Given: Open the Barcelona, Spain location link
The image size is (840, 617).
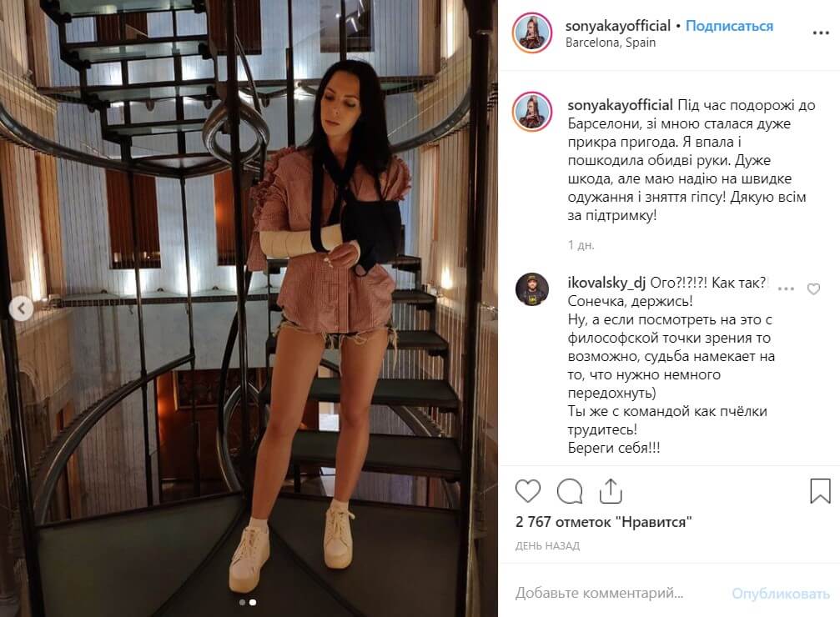Looking at the screenshot, I should pos(610,43).
